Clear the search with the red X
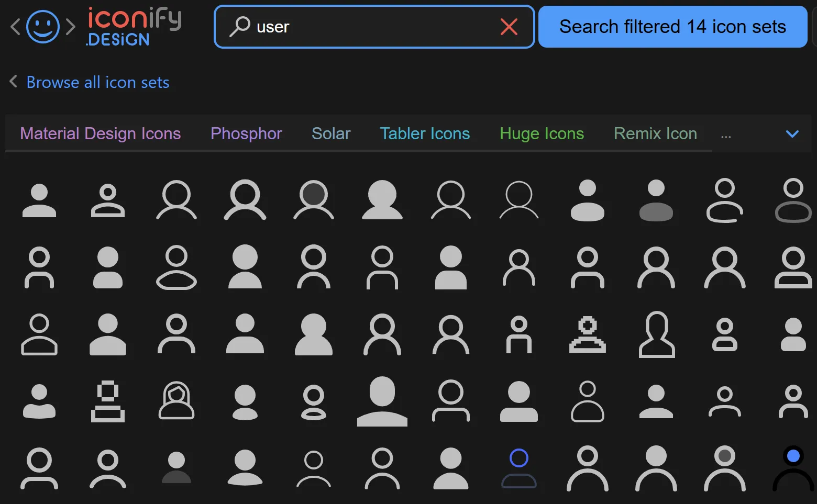817x504 pixels. coord(509,27)
